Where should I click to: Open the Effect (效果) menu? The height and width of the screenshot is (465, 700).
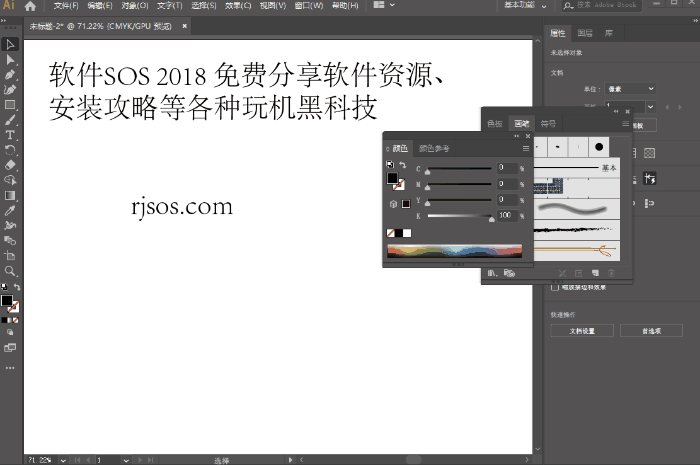238,6
